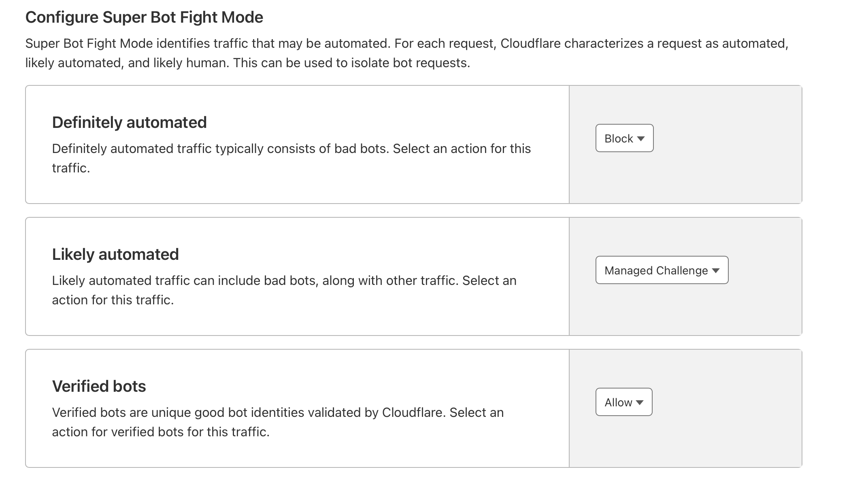Screen dimensions: 868x480
Task: Click gray panel area below the Allow dropdown
Action: (685, 444)
